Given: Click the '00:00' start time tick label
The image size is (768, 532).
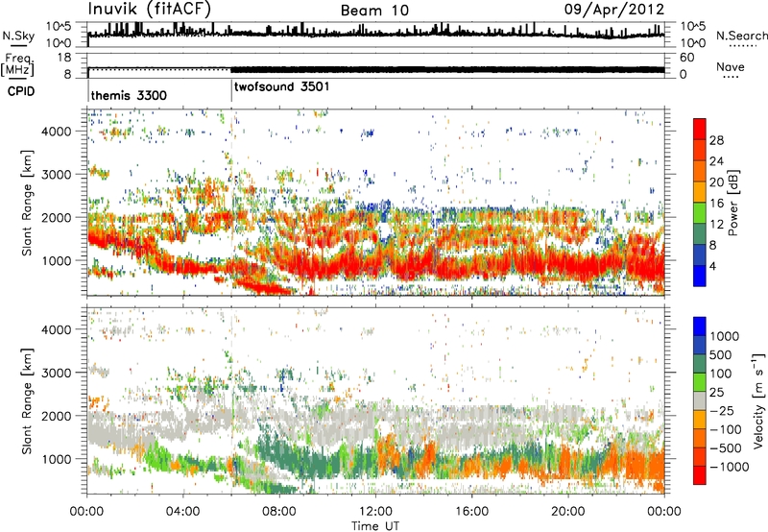Looking at the screenshot, I should pyautogui.click(x=86, y=512).
